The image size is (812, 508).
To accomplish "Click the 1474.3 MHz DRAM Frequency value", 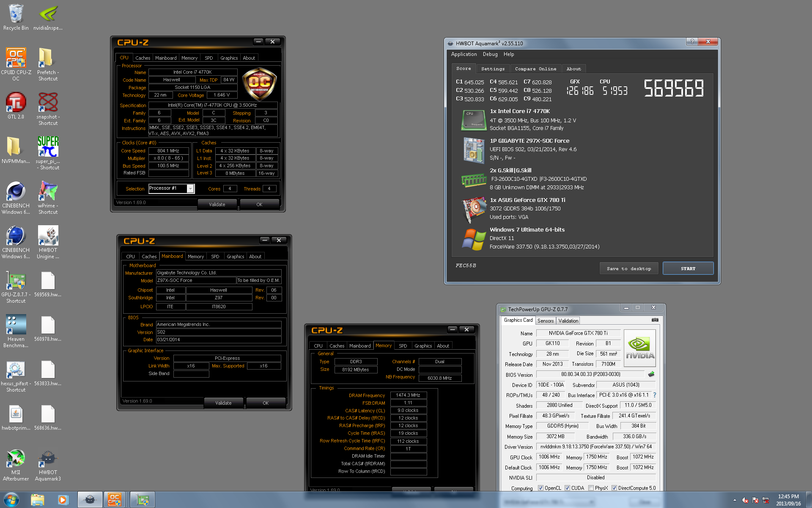I will click(408, 395).
